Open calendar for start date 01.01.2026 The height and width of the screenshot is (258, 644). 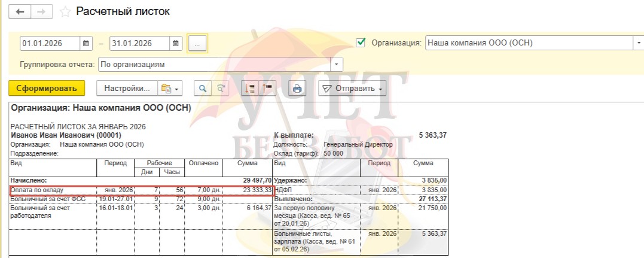click(x=86, y=43)
